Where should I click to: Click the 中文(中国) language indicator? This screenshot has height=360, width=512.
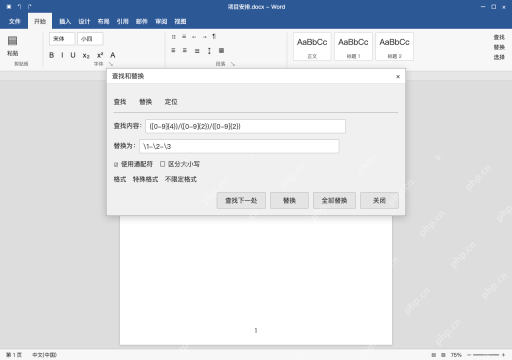44,355
